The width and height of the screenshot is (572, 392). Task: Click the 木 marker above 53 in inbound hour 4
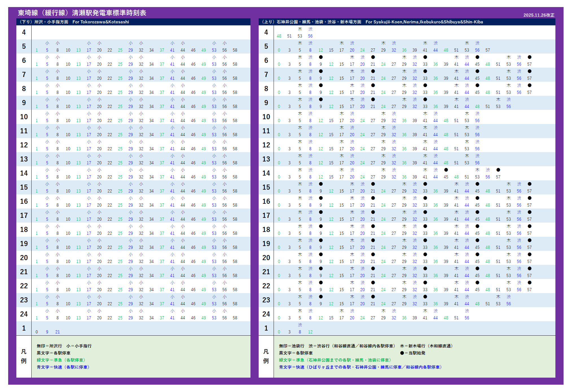tap(300, 29)
